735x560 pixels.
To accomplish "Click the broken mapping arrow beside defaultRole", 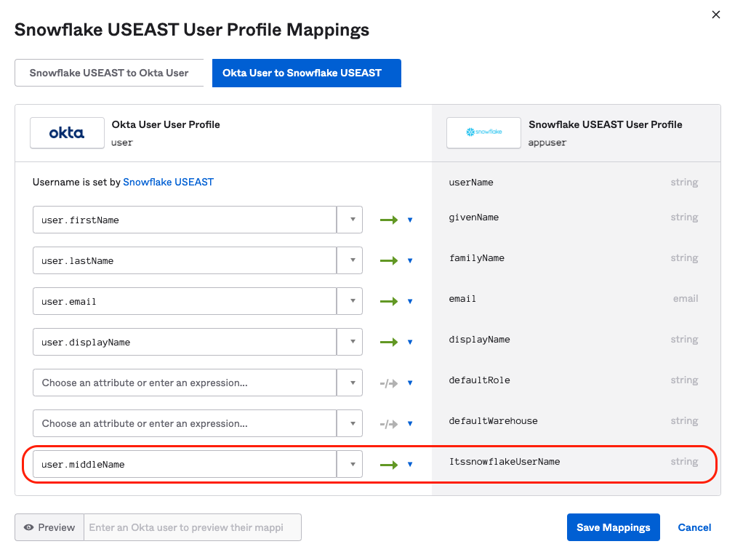I will tap(390, 382).
